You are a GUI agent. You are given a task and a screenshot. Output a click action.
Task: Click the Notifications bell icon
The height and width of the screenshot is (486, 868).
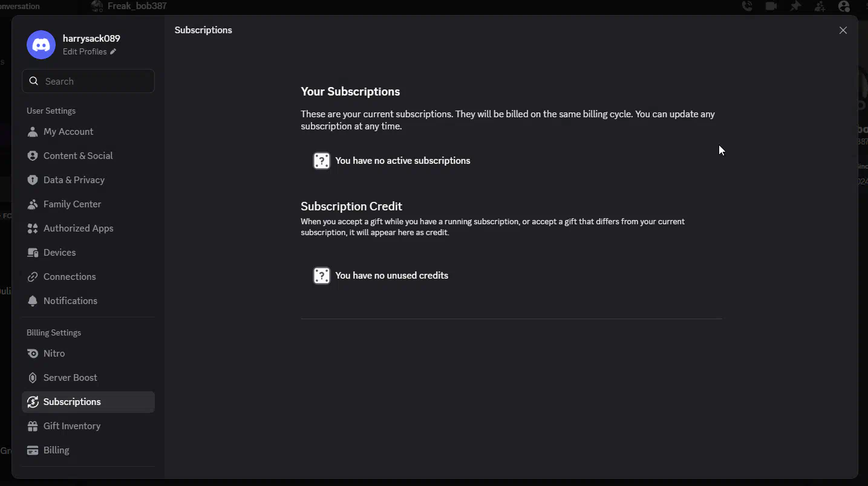point(33,301)
